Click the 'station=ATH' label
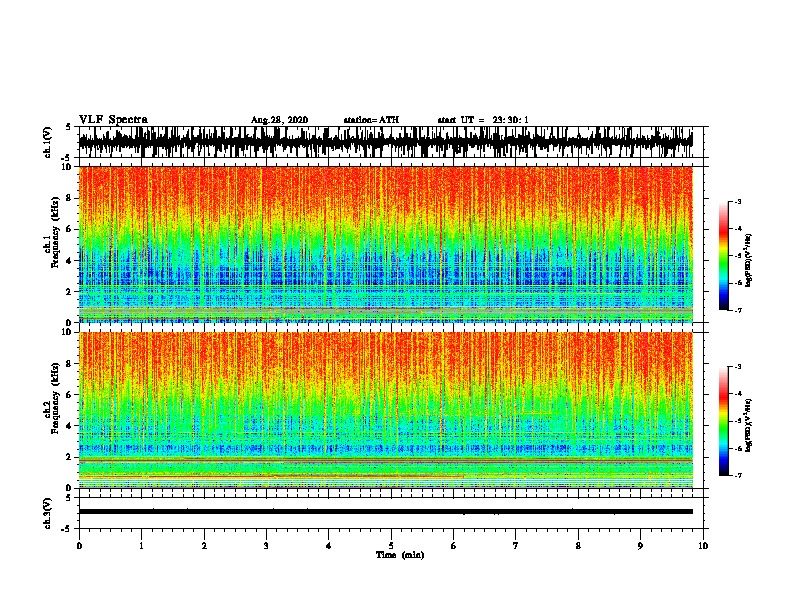 tap(371, 120)
